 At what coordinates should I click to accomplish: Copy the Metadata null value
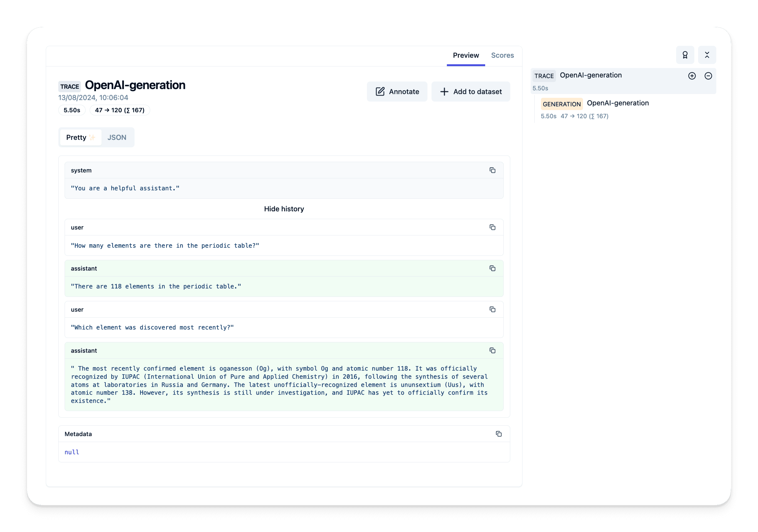(x=499, y=434)
